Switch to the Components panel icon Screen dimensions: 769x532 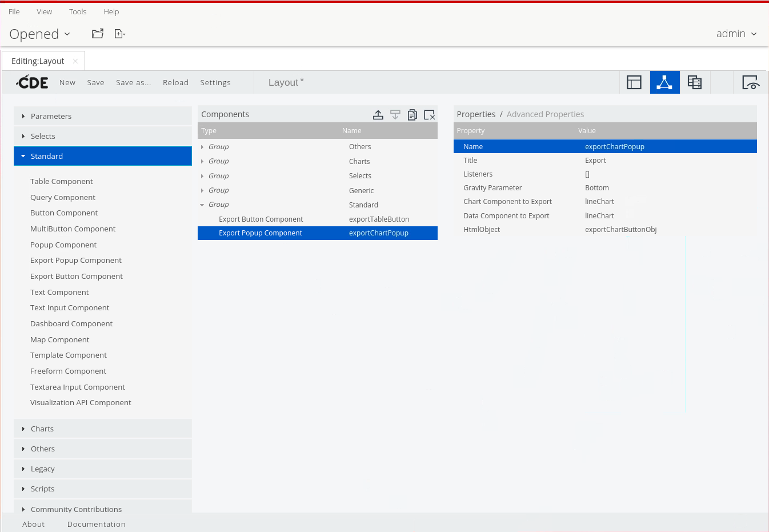[664, 82]
